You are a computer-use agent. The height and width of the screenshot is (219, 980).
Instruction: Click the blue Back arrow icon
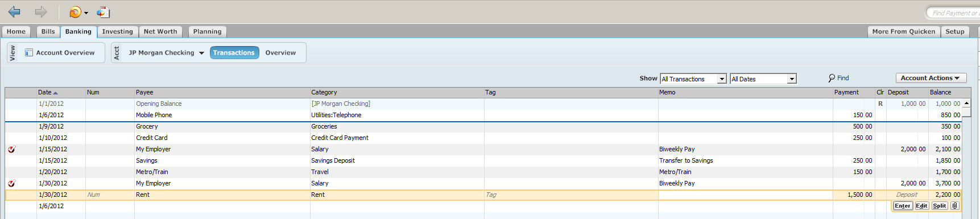point(14,11)
